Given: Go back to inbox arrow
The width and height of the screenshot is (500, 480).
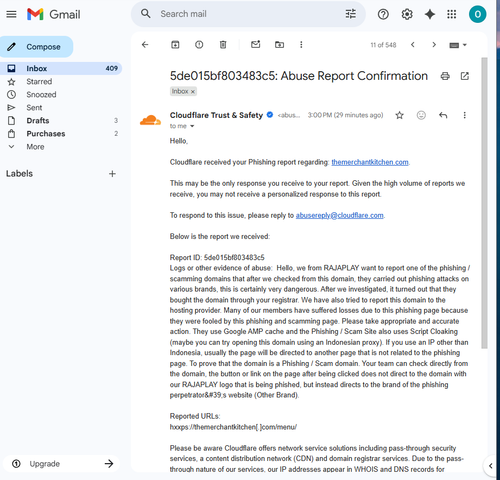Looking at the screenshot, I should [x=145, y=45].
